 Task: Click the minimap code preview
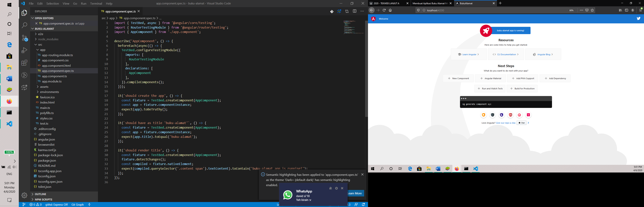click(353, 27)
